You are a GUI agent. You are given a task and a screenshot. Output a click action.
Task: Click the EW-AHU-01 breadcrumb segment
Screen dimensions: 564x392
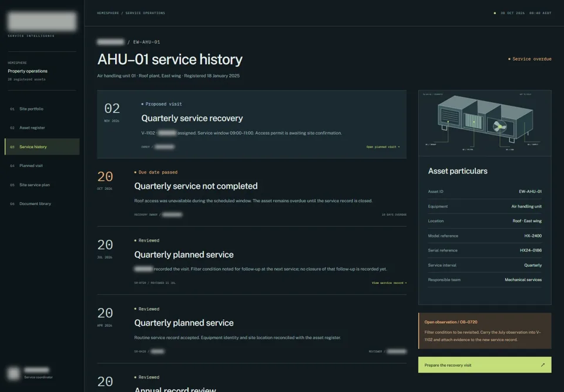(x=146, y=42)
